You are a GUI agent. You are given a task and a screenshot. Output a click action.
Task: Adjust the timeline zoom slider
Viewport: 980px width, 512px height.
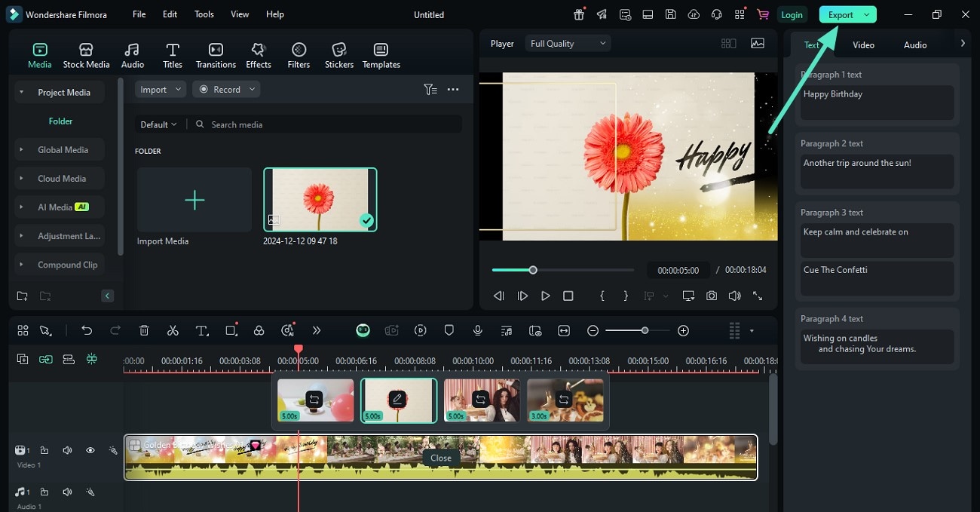coord(637,330)
